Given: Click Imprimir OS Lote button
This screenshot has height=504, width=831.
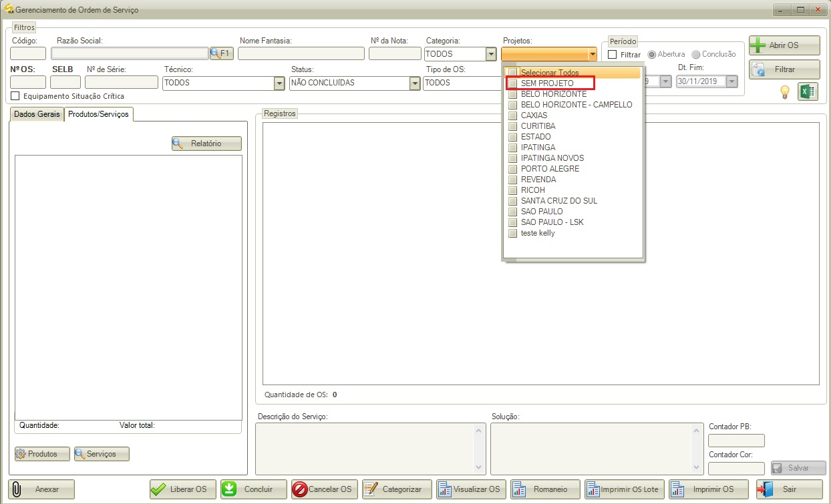Looking at the screenshot, I should click(624, 489).
